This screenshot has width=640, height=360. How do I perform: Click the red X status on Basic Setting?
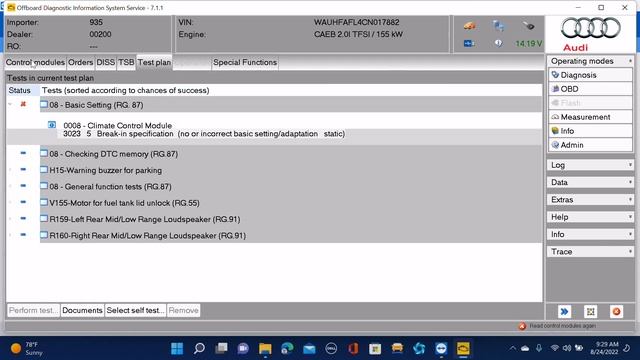pyautogui.click(x=23, y=104)
